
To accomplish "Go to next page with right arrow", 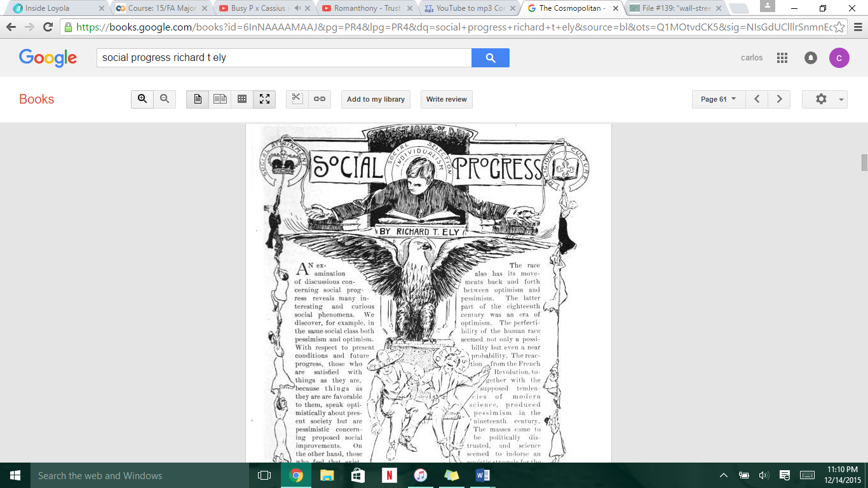I will click(779, 99).
